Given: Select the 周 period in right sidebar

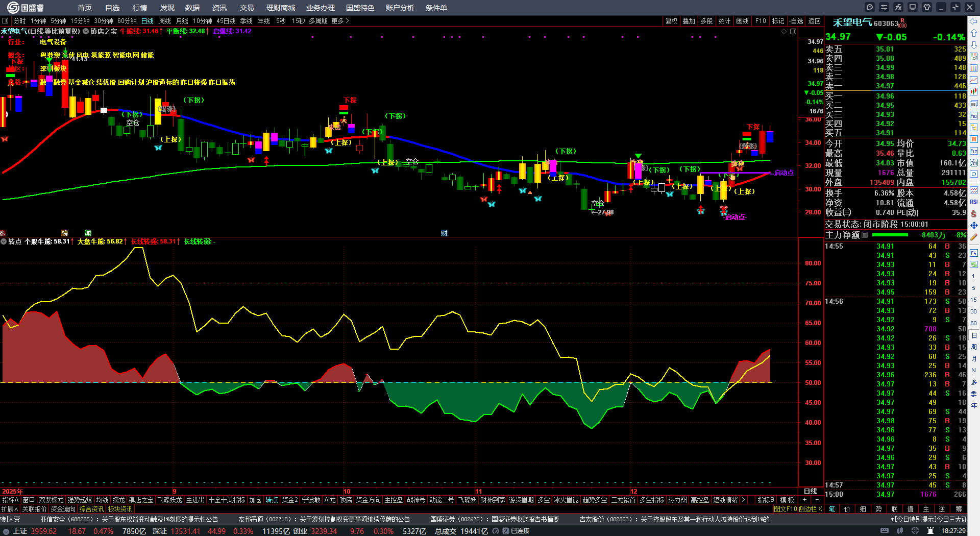Looking at the screenshot, I should point(974,347).
